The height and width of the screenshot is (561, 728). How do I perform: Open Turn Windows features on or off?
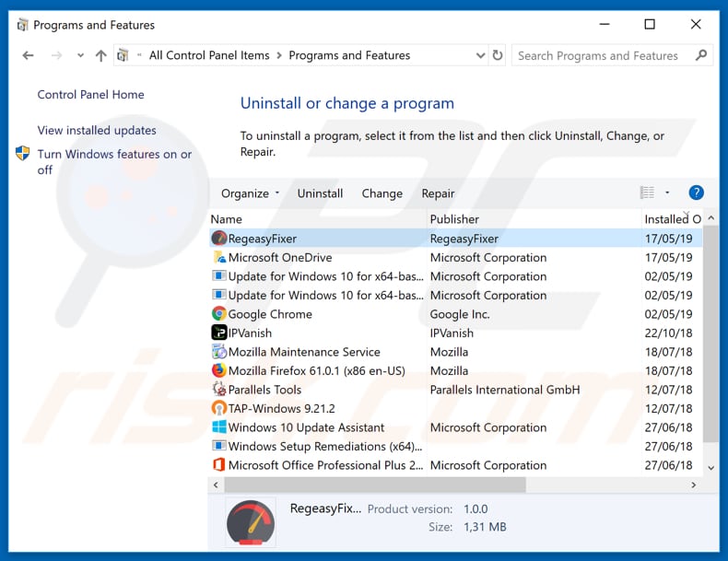click(x=114, y=161)
